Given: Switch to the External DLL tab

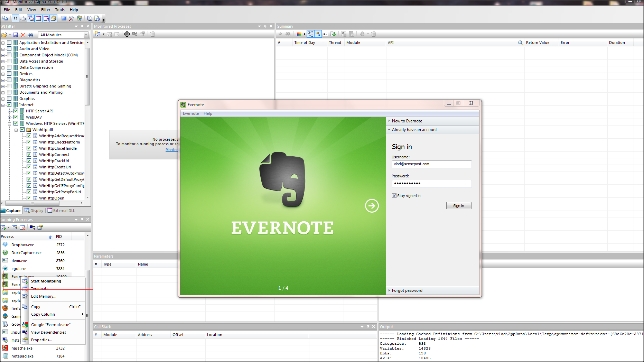Looking at the screenshot, I should coord(61,211).
